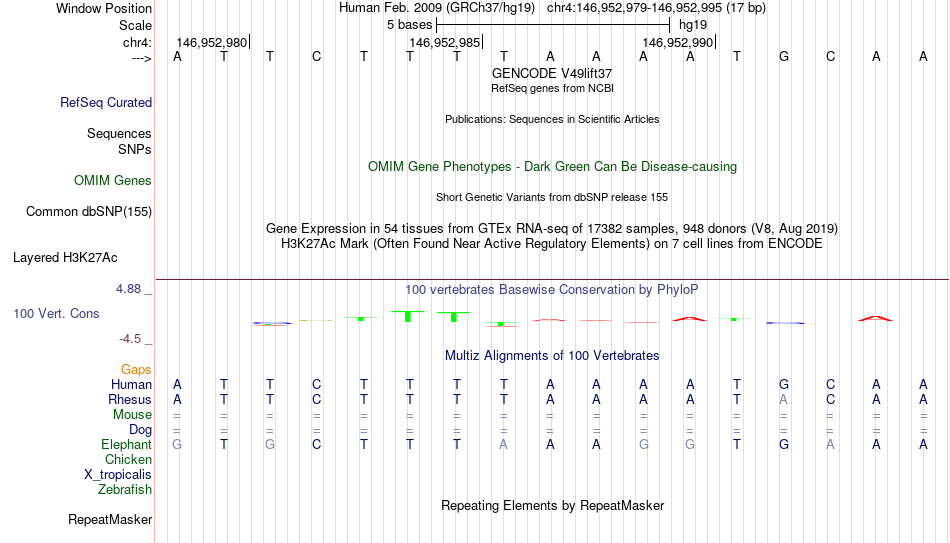Click Short Genetic Variants from dbSNP title
This screenshot has height=543, width=950.
click(552, 198)
